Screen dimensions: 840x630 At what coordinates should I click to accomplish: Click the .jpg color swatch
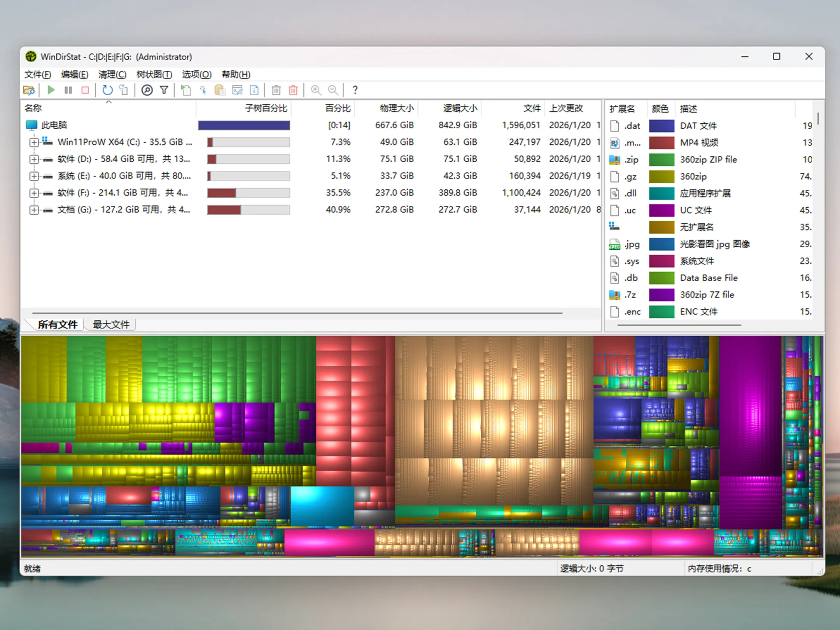(662, 244)
